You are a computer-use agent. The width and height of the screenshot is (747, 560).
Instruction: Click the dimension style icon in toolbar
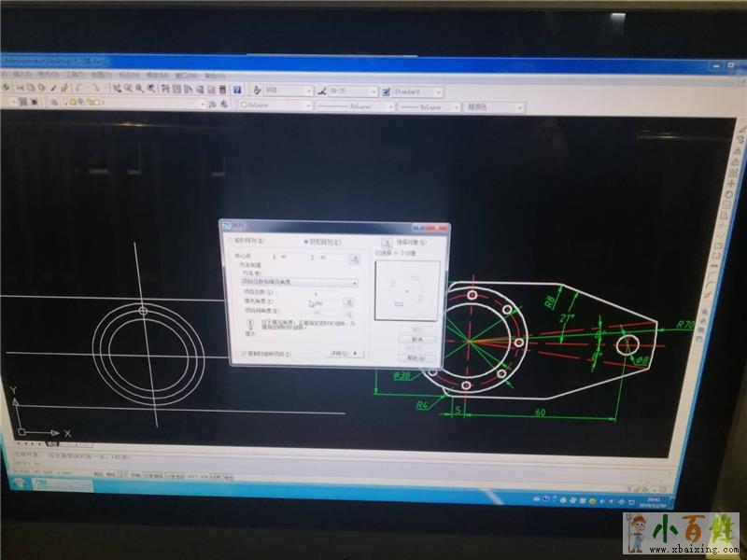(x=322, y=91)
